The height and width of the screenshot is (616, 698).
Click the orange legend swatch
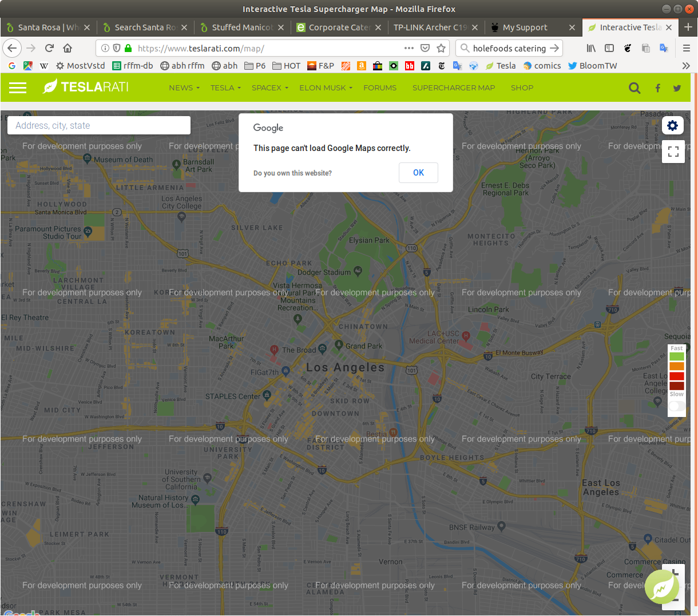point(677,366)
